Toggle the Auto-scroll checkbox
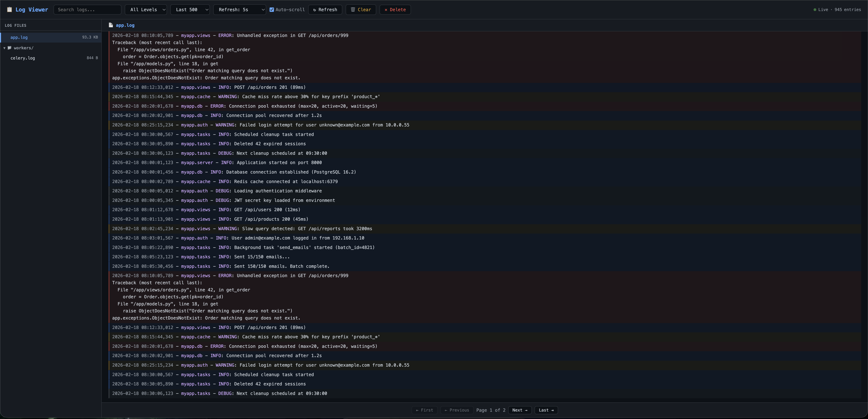868x419 pixels. [x=272, y=9]
